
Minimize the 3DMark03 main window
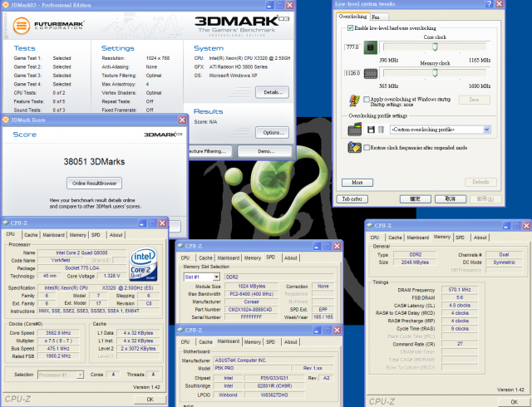click(269, 5)
